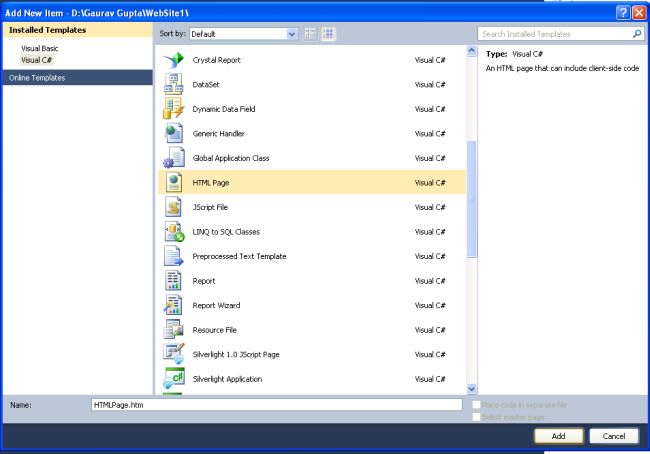Click the Add button
Viewport: 650px width, 454px height.
558,436
